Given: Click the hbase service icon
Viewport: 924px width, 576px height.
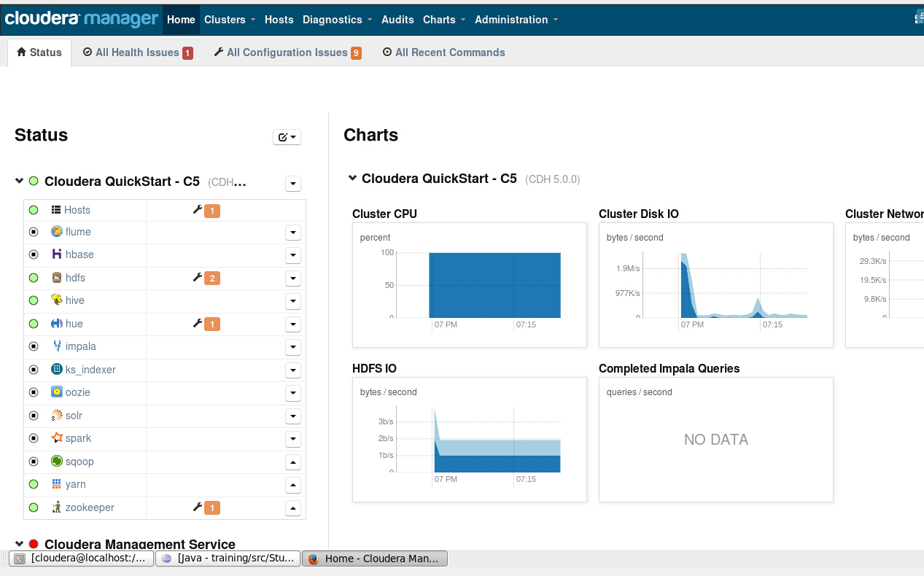Looking at the screenshot, I should [x=56, y=254].
